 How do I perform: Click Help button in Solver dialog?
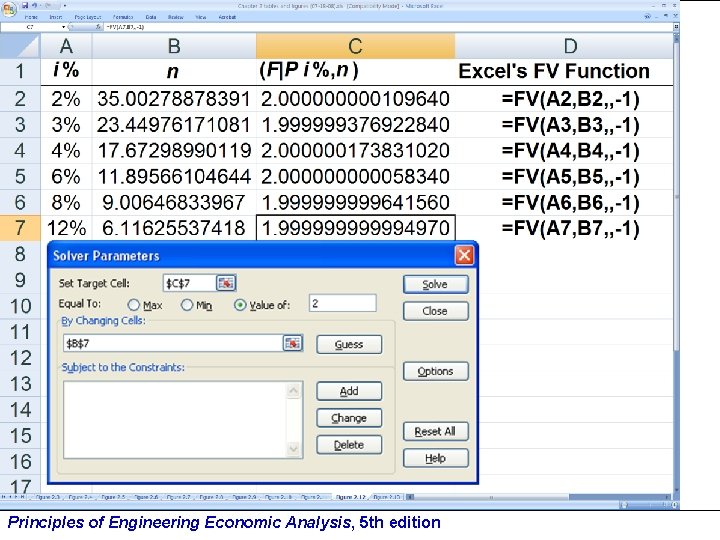pos(435,458)
